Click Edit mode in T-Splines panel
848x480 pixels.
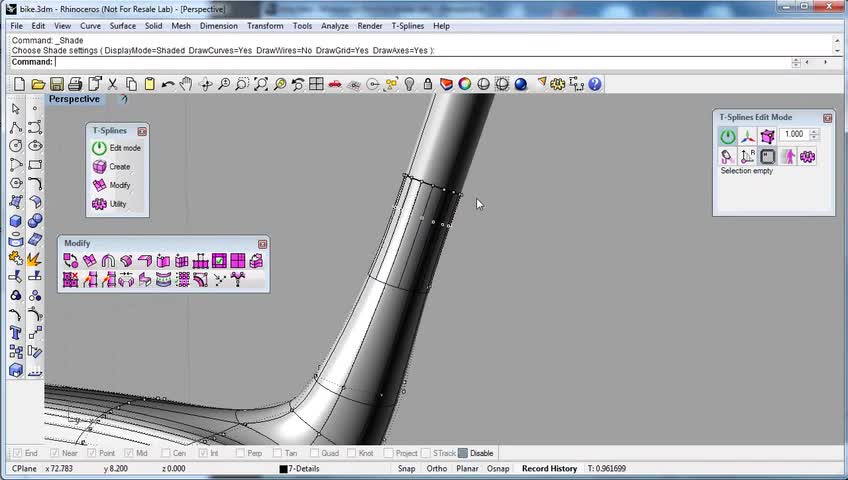[x=116, y=148]
